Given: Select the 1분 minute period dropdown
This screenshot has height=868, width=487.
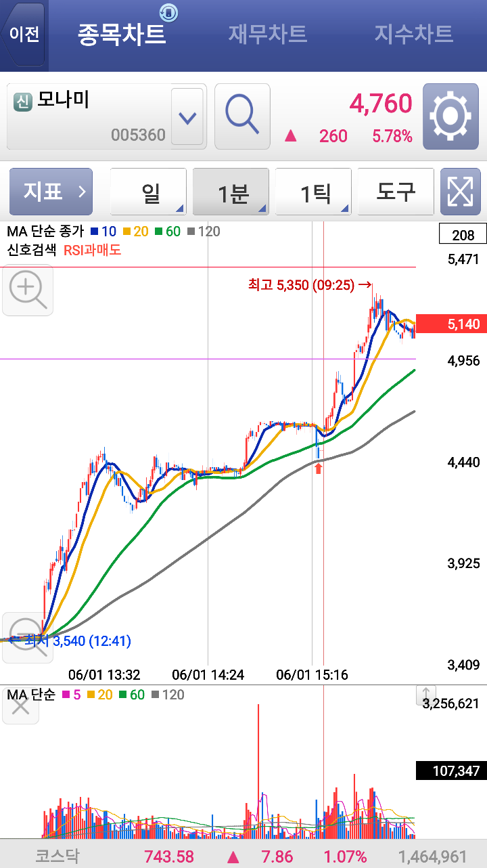Looking at the screenshot, I should [231, 192].
